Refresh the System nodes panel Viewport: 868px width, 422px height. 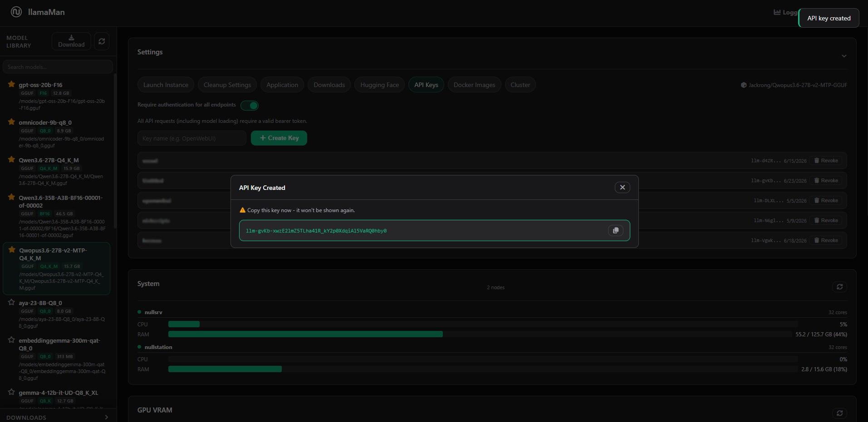839,287
